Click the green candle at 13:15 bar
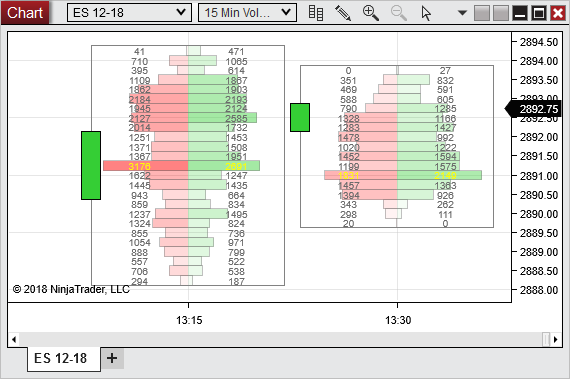 [x=91, y=165]
